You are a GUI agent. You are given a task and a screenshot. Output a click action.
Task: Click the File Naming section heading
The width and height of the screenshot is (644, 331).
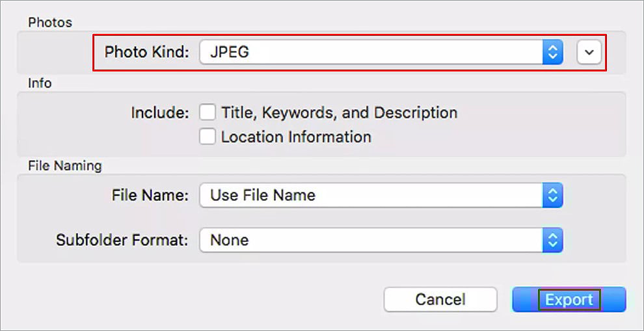[x=64, y=166]
